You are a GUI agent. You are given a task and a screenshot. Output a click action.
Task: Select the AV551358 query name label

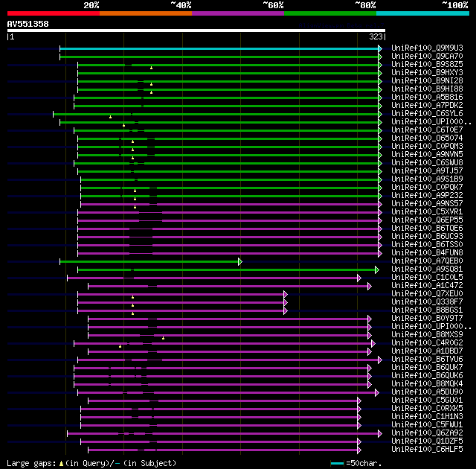(28, 24)
